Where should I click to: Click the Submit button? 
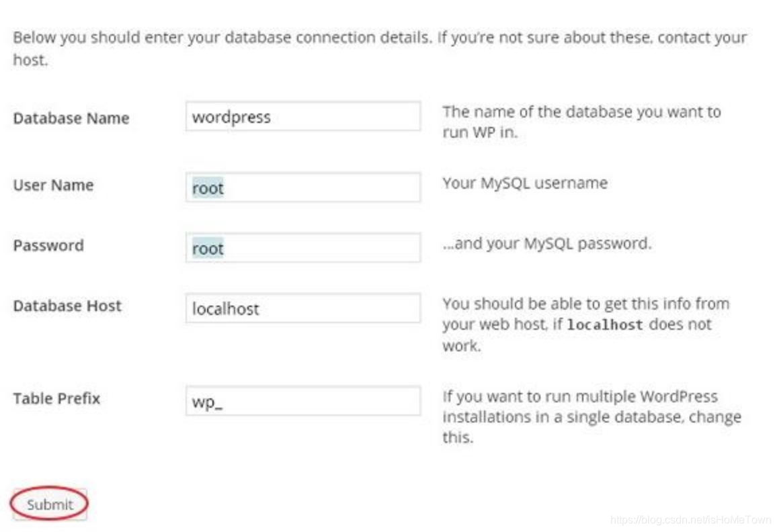pos(50,504)
